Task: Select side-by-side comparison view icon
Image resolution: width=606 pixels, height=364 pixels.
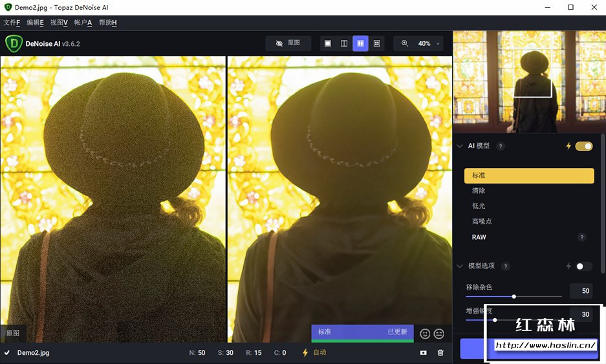Action: [360, 43]
